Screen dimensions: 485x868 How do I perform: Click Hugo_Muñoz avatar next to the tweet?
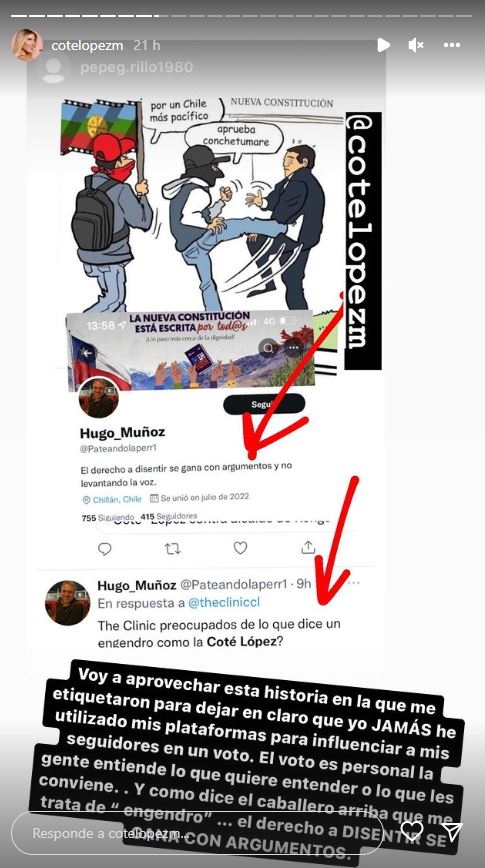tap(68, 603)
